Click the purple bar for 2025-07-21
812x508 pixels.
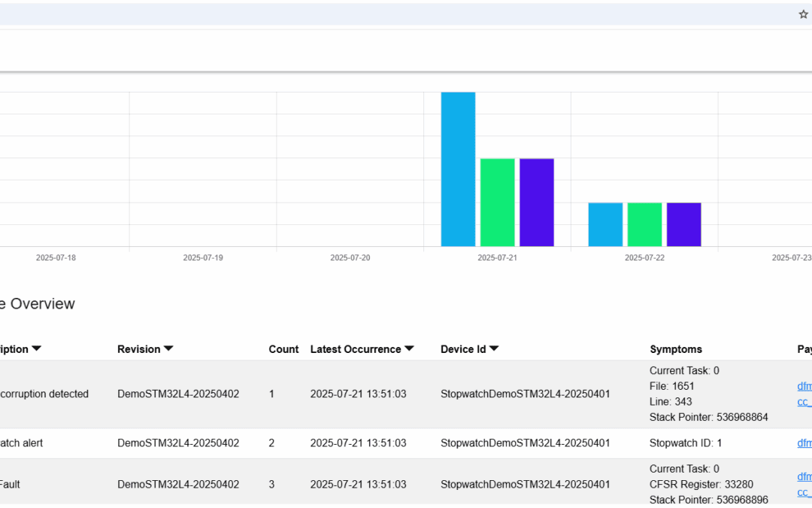click(x=537, y=202)
